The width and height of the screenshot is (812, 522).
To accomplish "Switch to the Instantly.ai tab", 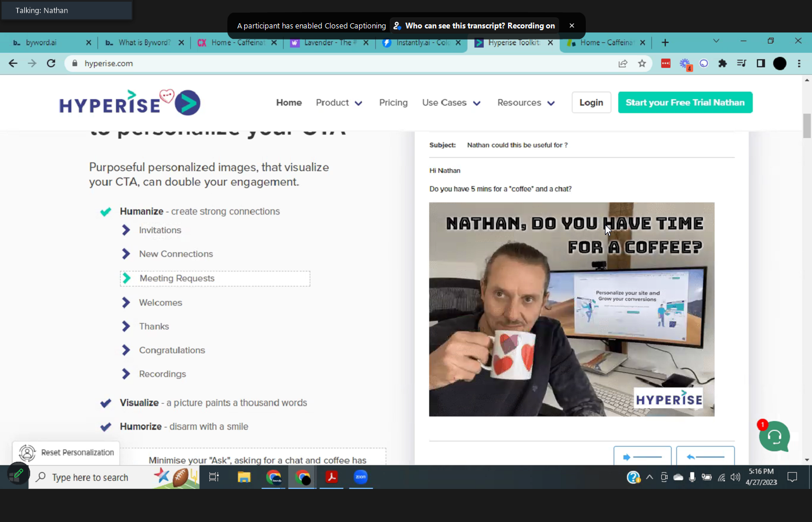I will coord(421,42).
